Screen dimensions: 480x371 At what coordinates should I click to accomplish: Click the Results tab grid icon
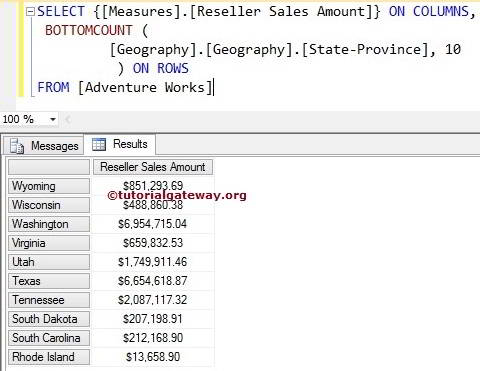pyautogui.click(x=99, y=144)
